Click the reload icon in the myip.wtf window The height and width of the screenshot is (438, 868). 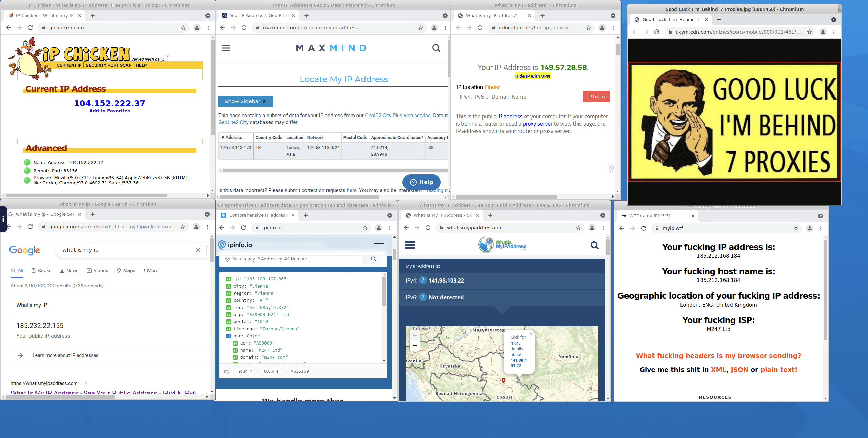click(644, 228)
